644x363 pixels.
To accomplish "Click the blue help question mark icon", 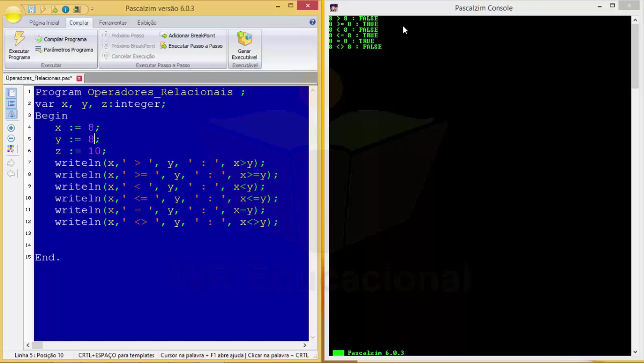I will [312, 22].
